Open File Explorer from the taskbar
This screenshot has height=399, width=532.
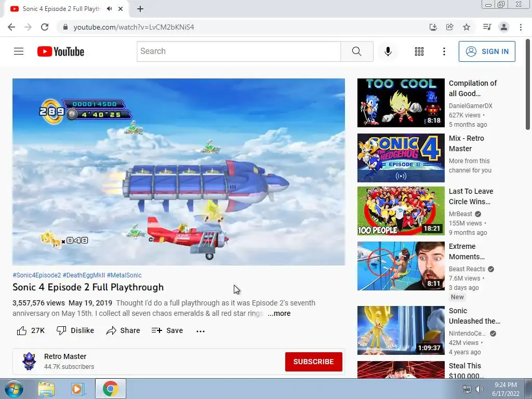[46, 389]
